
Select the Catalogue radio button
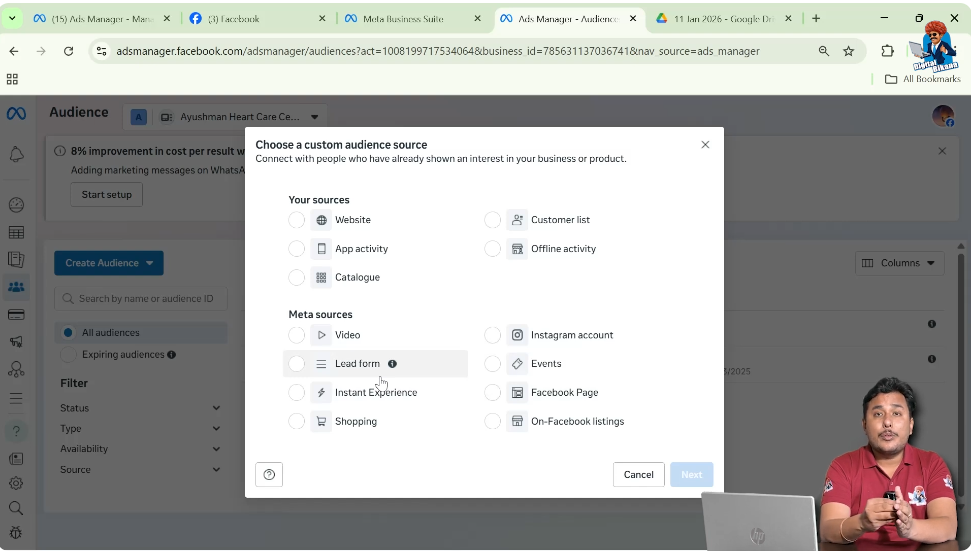pos(297,277)
